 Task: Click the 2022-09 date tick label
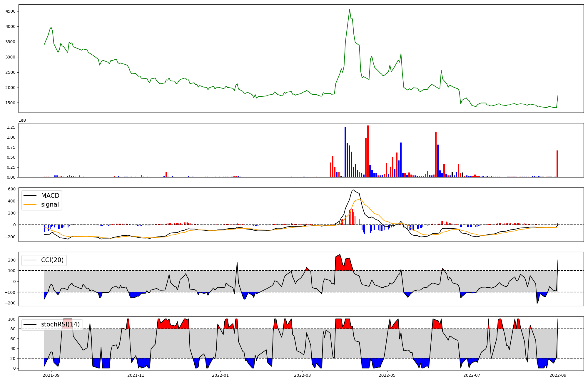tap(558, 375)
